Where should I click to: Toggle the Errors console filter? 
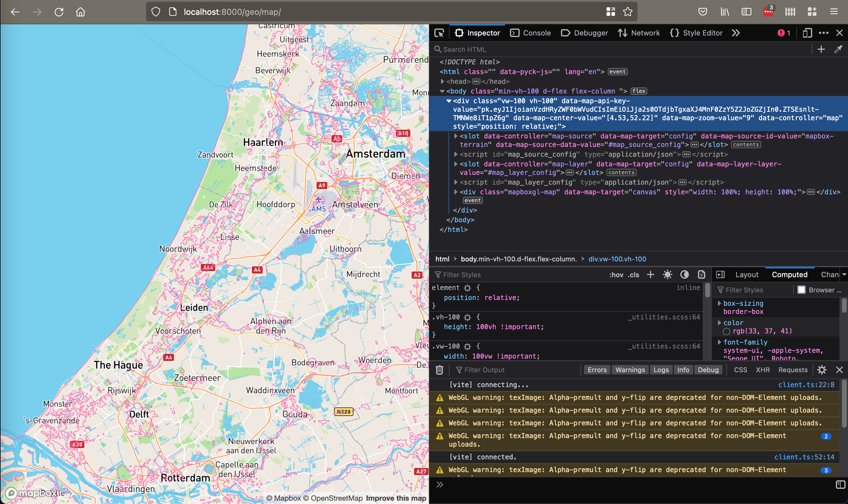point(597,369)
